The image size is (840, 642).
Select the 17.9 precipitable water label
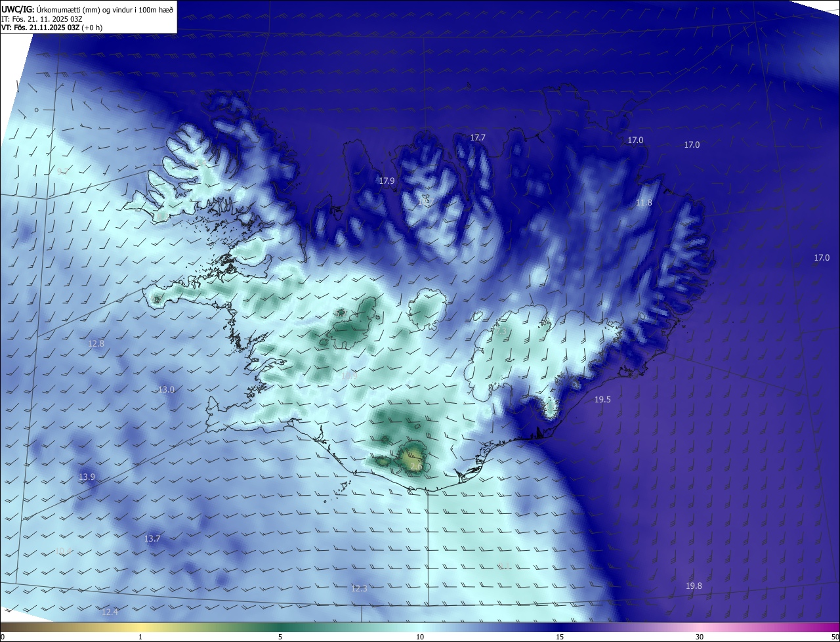(x=387, y=181)
